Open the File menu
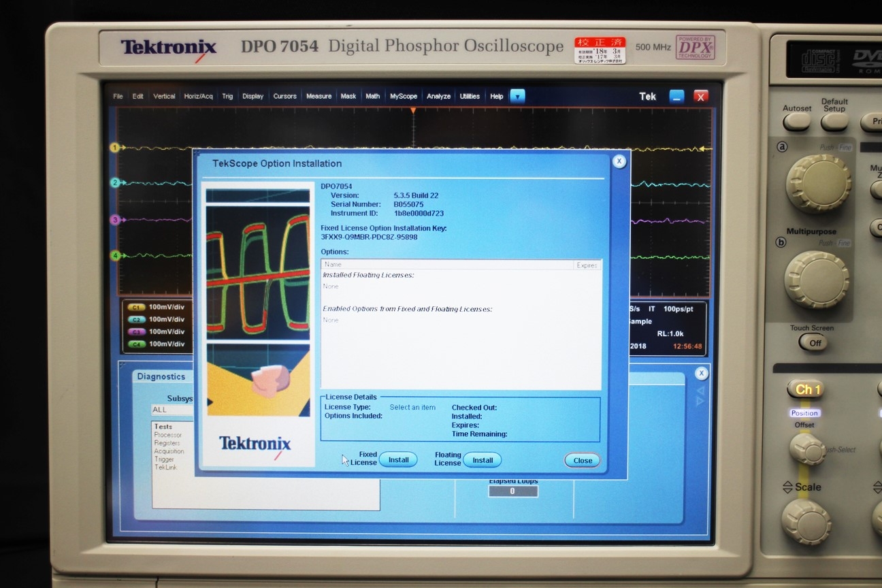Image resolution: width=882 pixels, height=588 pixels. point(118,97)
